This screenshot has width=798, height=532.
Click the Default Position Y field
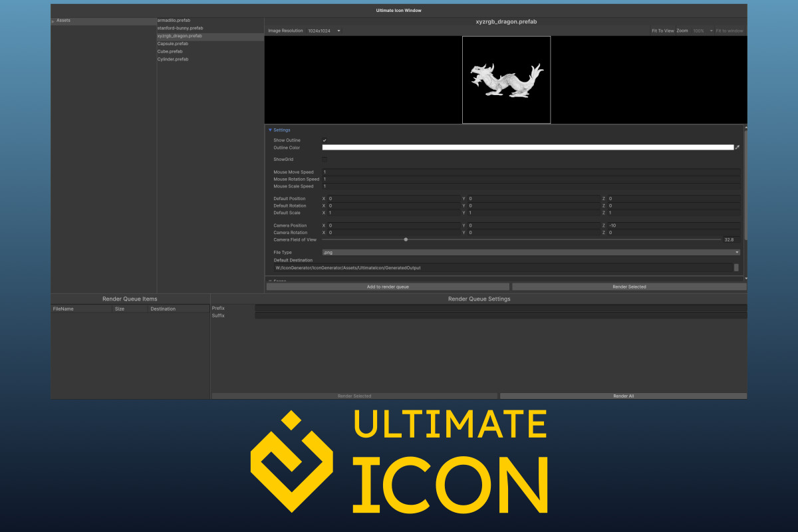[x=534, y=199]
